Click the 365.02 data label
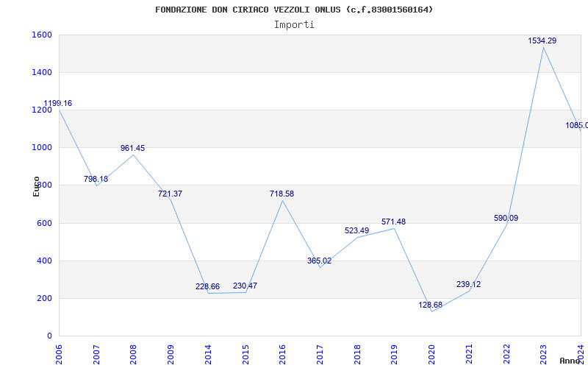 [319, 261]
